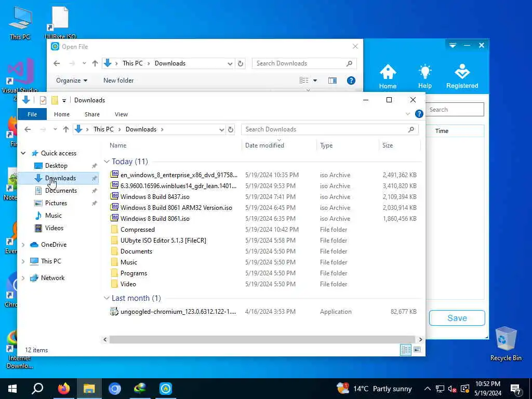Viewport: 532px width, 399px height.
Task: Open Firefox from the taskbar
Action: (x=63, y=389)
